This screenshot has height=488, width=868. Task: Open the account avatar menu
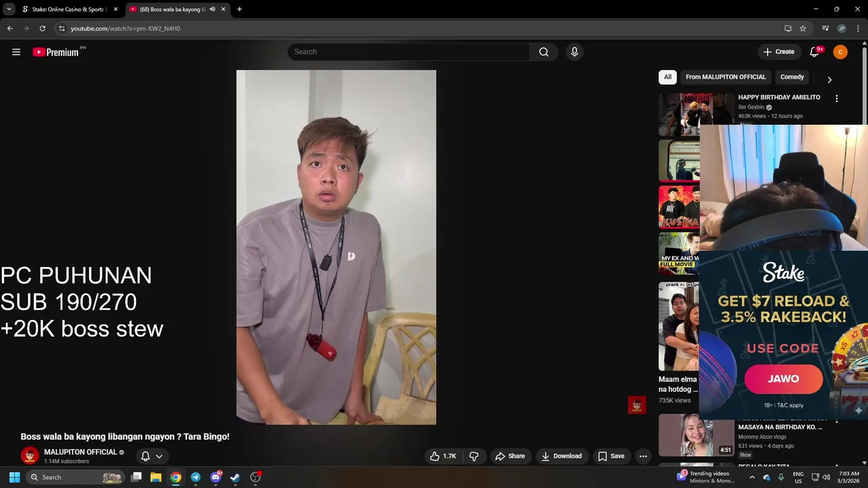point(840,52)
